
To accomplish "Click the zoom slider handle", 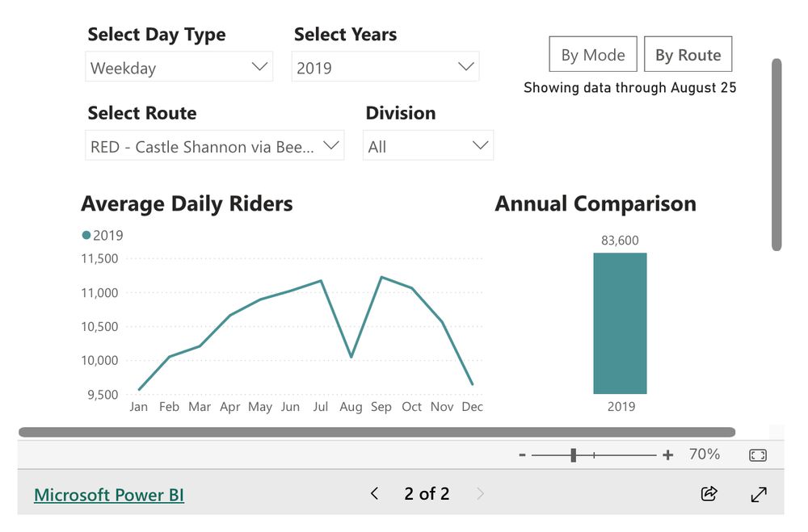I will coord(573,455).
